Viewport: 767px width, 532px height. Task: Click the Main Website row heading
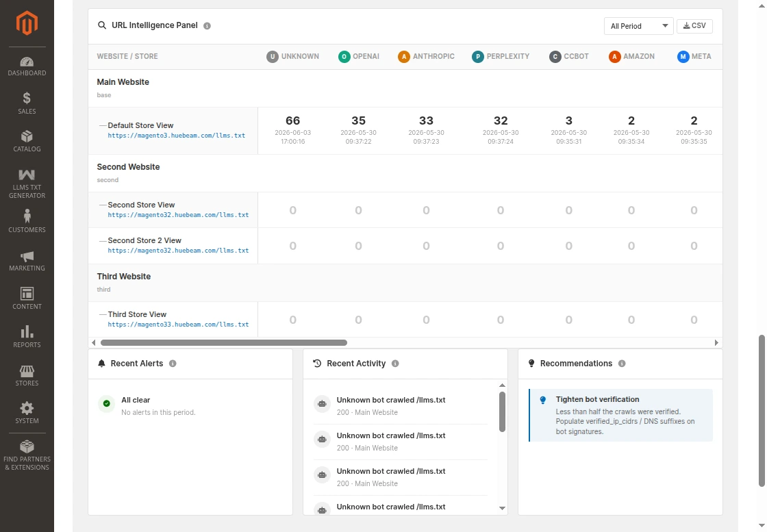click(123, 82)
